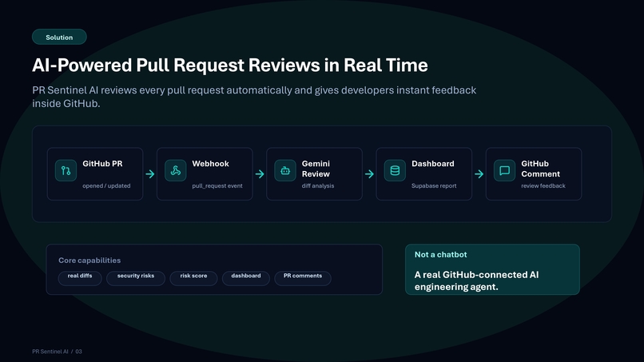Click the slide title 'AI-Powered Pull Request Reviews'
This screenshot has height=362, width=644.
[x=230, y=65]
